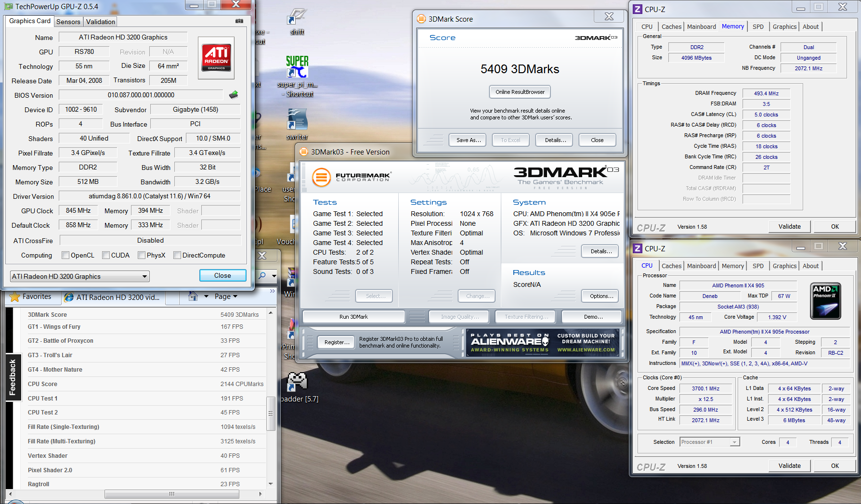861x504 pixels.
Task: Open the Mainboard tab in lower CPU-Z window
Action: 701,266
